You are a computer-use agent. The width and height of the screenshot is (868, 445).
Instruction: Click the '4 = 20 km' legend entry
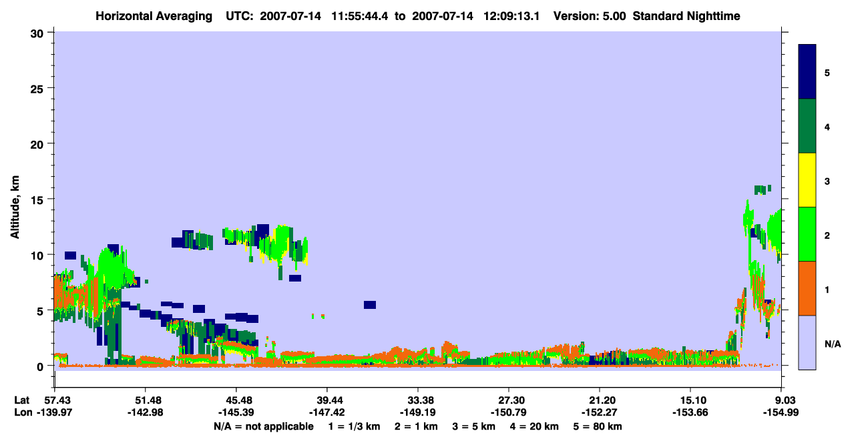click(535, 426)
